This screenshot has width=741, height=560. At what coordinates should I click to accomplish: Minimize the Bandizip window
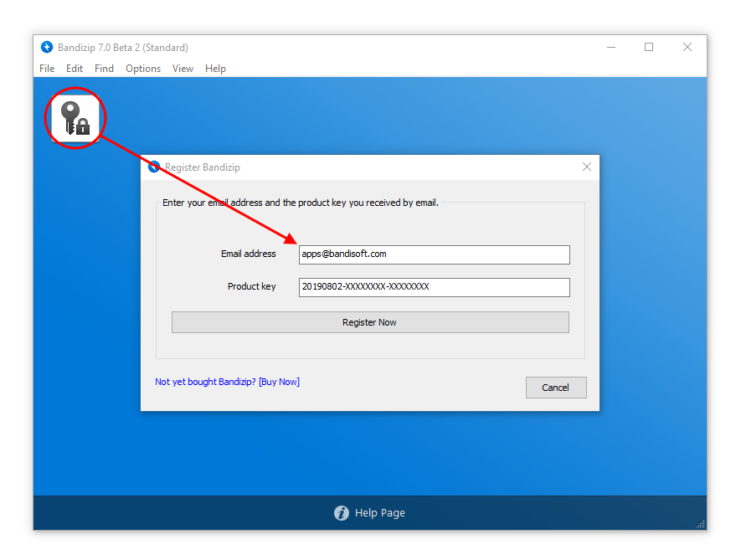click(610, 48)
